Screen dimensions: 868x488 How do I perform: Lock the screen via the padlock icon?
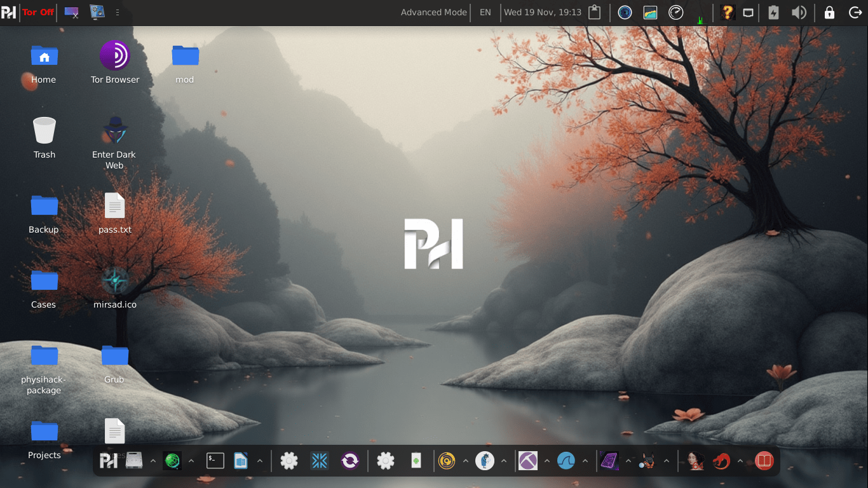pyautogui.click(x=829, y=12)
